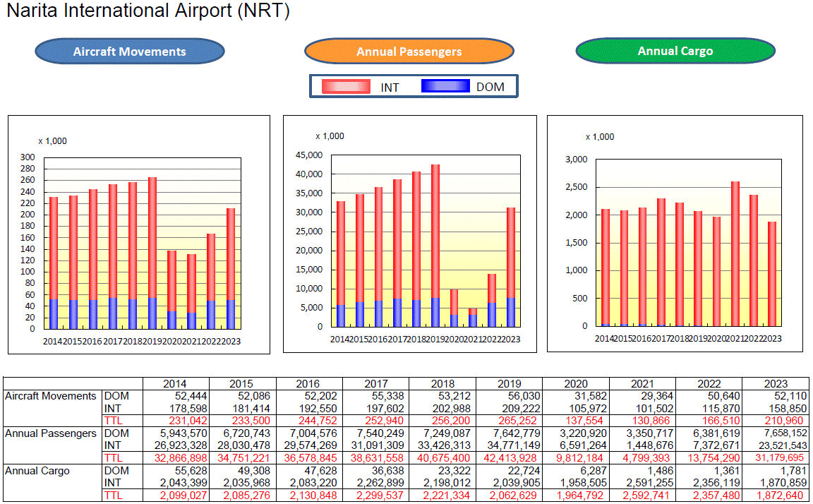This screenshot has height=504, width=813.
Task: Click the 2014 bar in Annual Cargo chart
Action: tap(605, 268)
